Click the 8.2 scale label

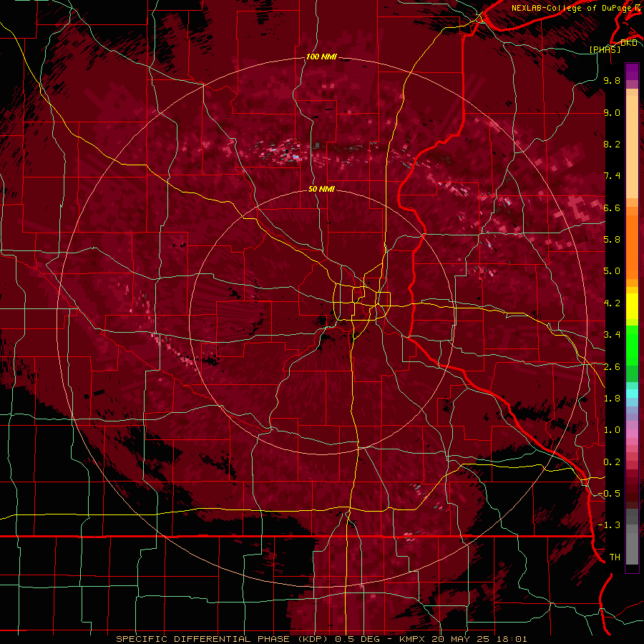[x=612, y=144]
